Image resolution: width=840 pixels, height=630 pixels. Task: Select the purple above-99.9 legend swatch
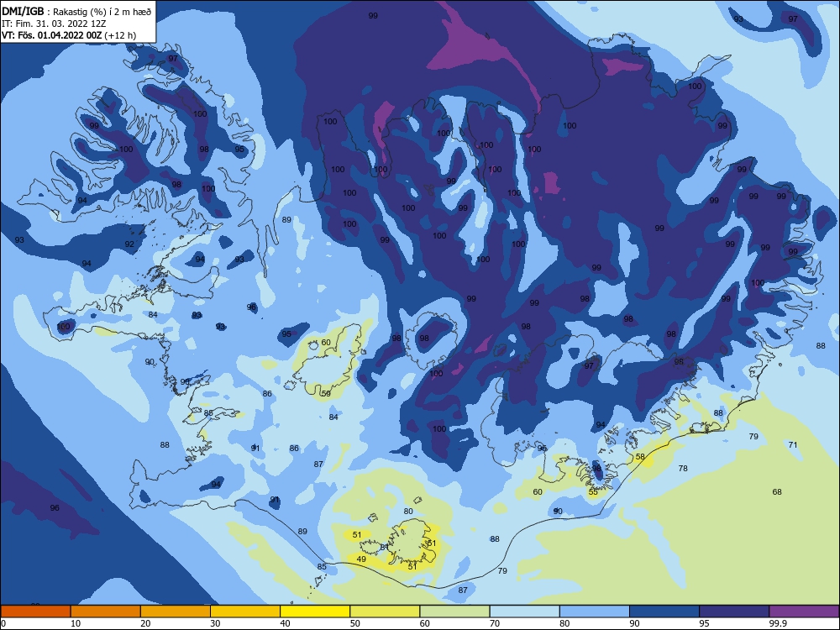[x=804, y=612]
